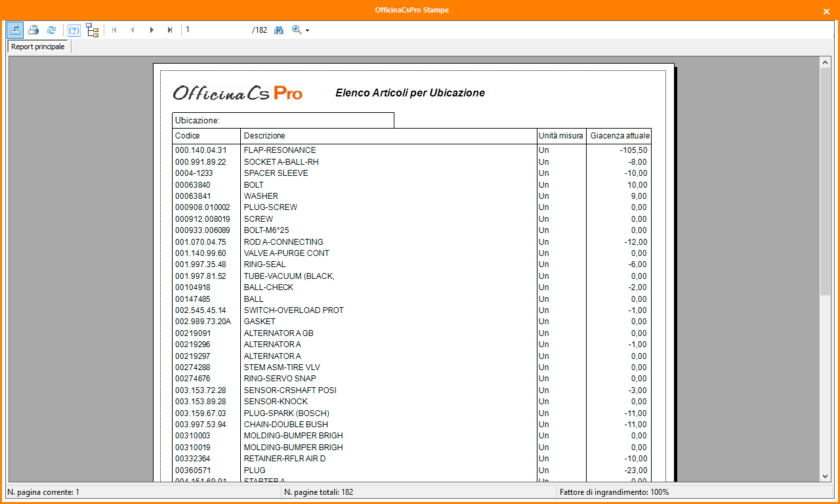The width and height of the screenshot is (840, 504).
Task: Click code 00310019
Action: tap(193, 448)
